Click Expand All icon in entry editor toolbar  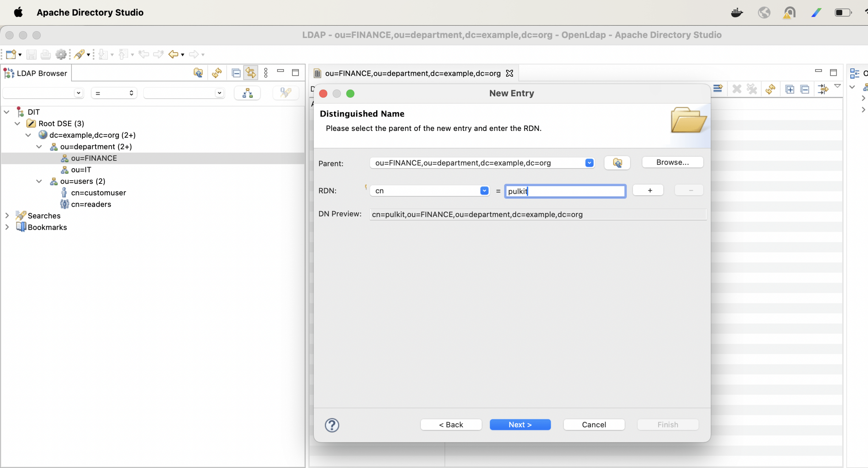[790, 89]
